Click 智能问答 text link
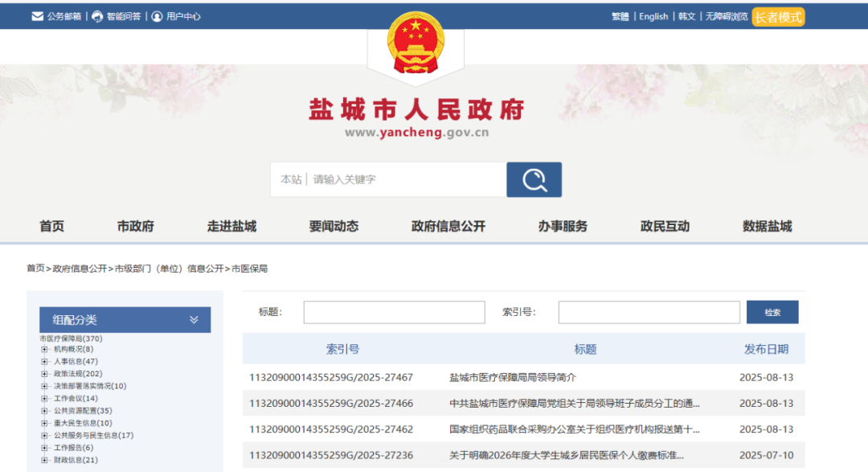This screenshot has width=868, height=472. pos(124,17)
